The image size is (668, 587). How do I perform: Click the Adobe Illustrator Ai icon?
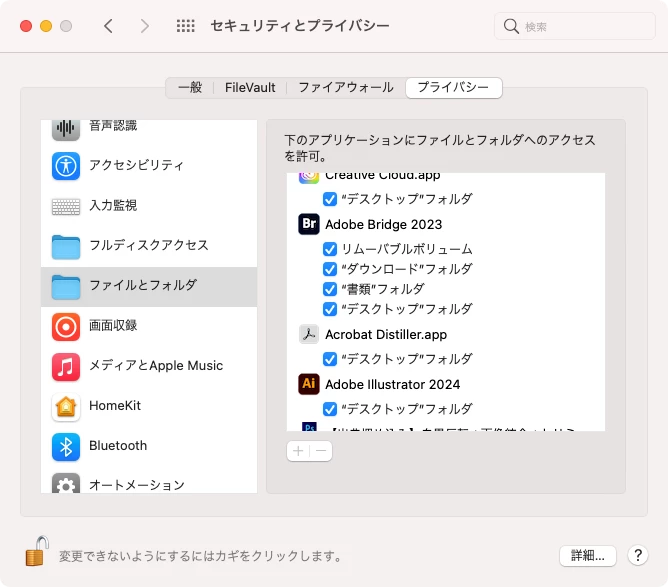point(309,384)
